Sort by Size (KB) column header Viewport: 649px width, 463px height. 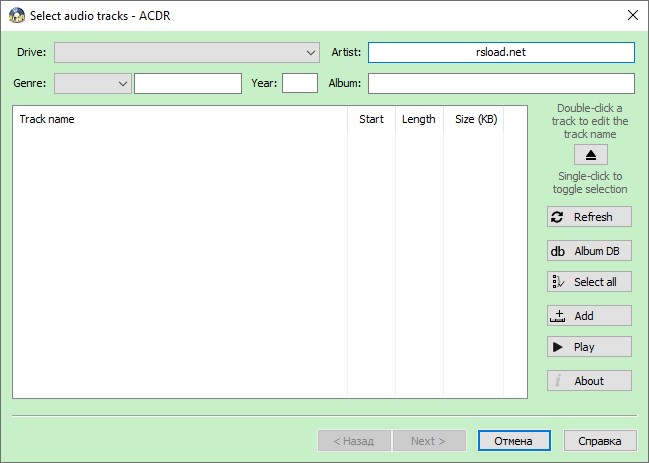[474, 119]
